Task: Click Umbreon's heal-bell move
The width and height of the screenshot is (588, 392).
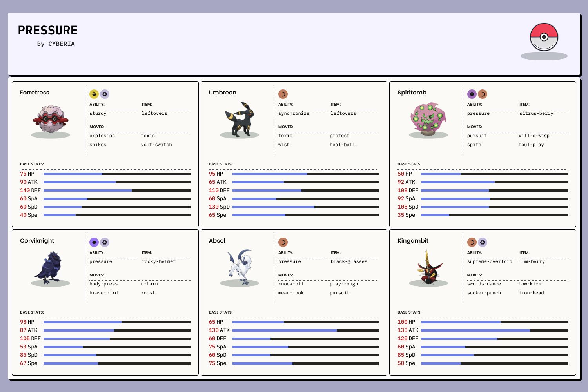Action: click(342, 145)
